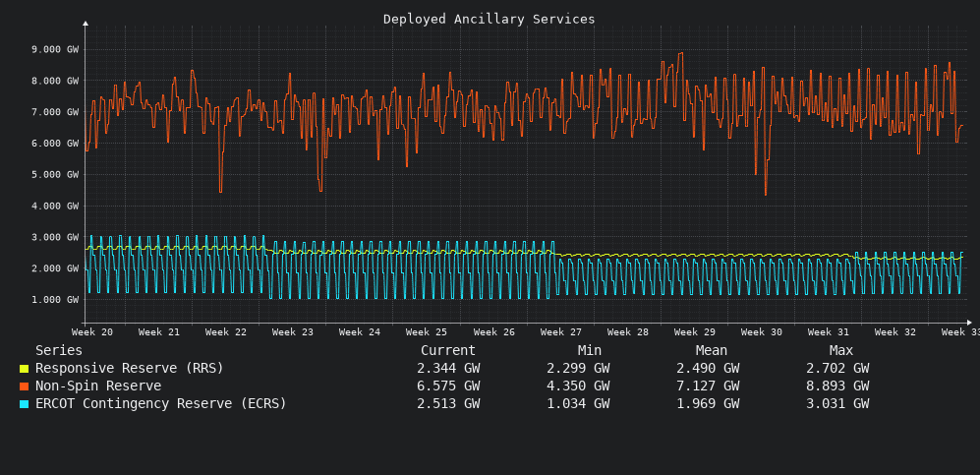Click the orange Non-Spin Reserve color swatch

coord(25,386)
